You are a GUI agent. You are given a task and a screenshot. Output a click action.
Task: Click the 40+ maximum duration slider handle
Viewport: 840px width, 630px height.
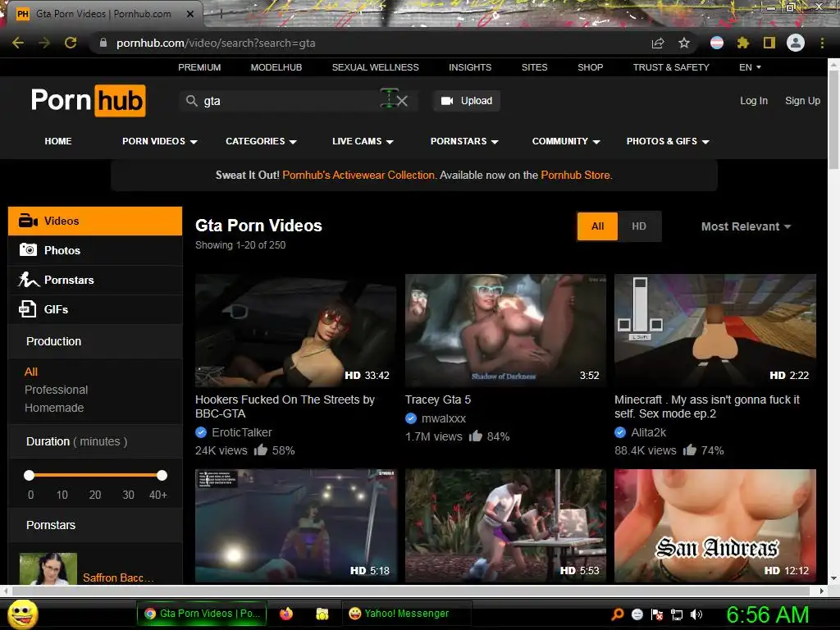tap(162, 475)
